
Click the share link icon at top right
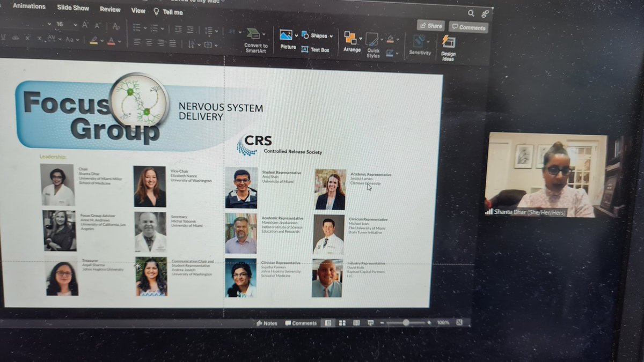485,14
